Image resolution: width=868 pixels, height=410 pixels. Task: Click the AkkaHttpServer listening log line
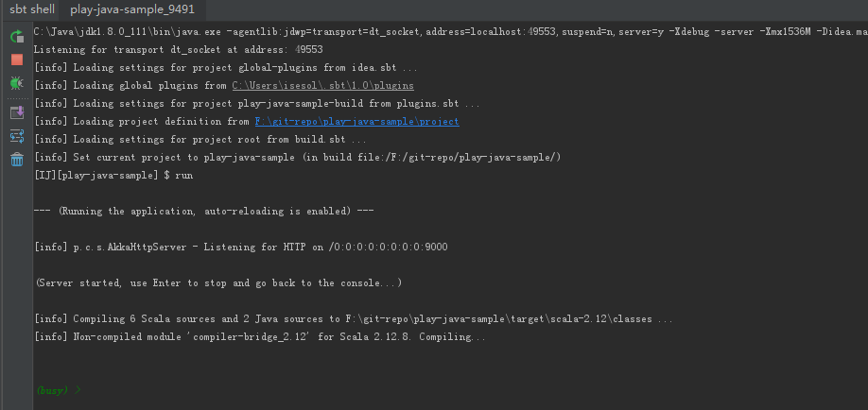pyautogui.click(x=241, y=248)
